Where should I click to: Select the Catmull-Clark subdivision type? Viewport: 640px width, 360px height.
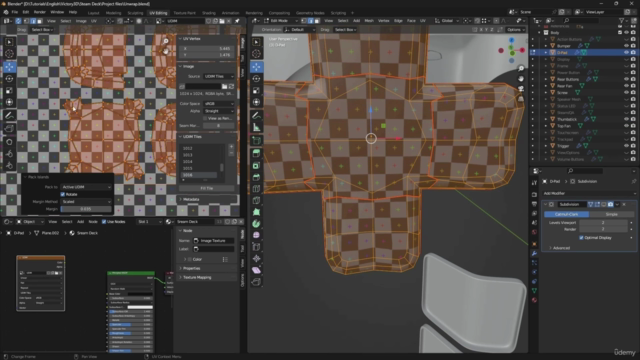[x=567, y=214]
